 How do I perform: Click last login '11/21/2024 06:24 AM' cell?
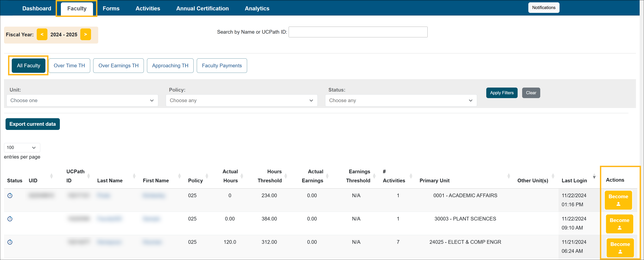(574, 246)
